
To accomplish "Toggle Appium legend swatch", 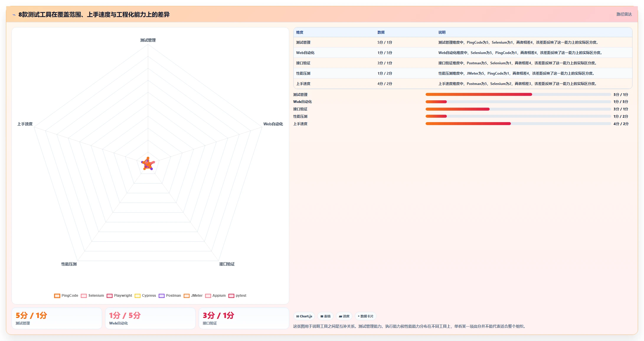I will click(208, 296).
